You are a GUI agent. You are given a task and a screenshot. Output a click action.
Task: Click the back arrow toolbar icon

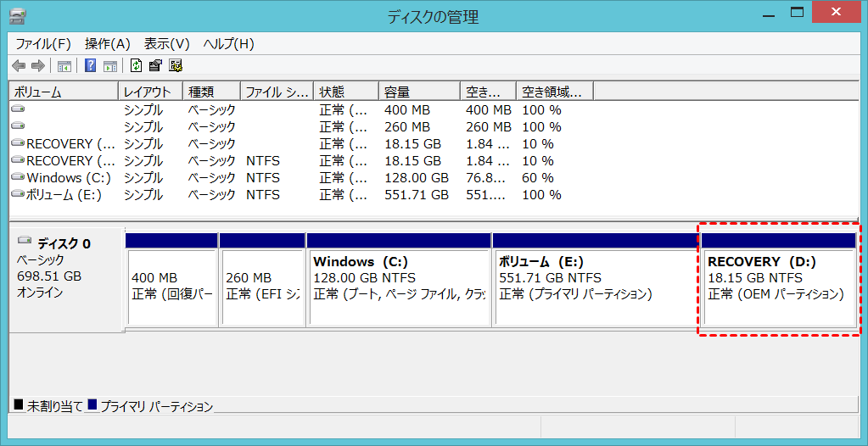(x=19, y=66)
